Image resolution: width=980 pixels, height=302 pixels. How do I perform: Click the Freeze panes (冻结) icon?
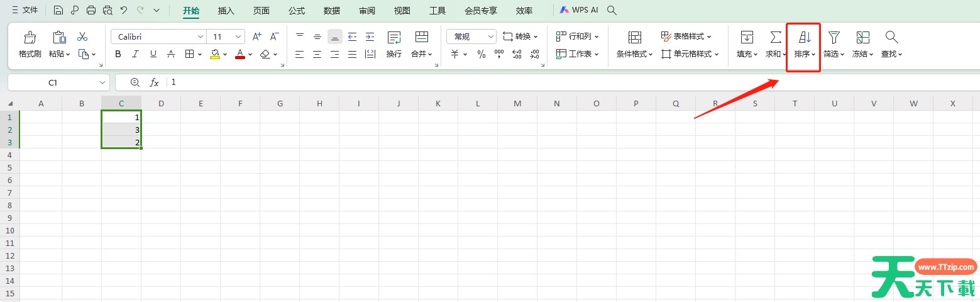point(862,38)
